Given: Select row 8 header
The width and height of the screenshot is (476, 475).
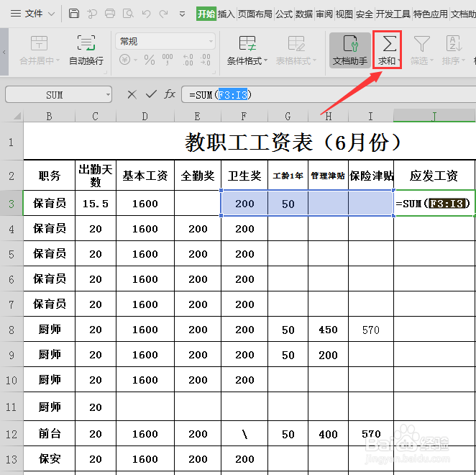Looking at the screenshot, I should [x=12, y=330].
